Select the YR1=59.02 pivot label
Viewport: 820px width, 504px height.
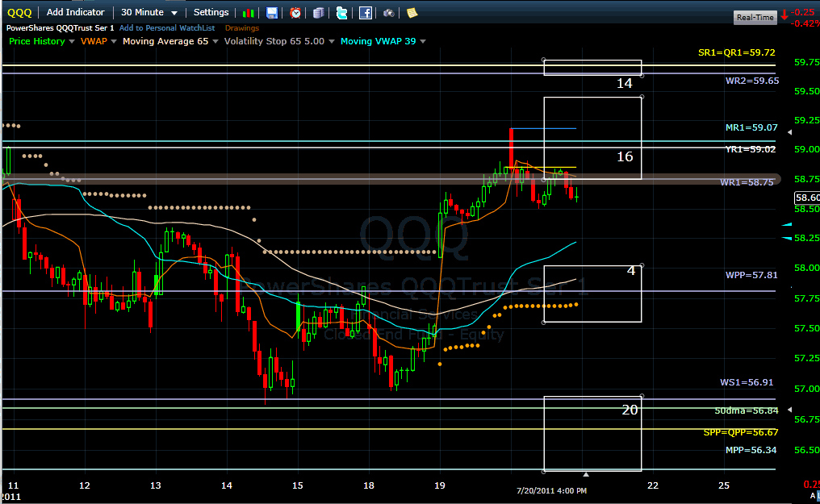[751, 149]
